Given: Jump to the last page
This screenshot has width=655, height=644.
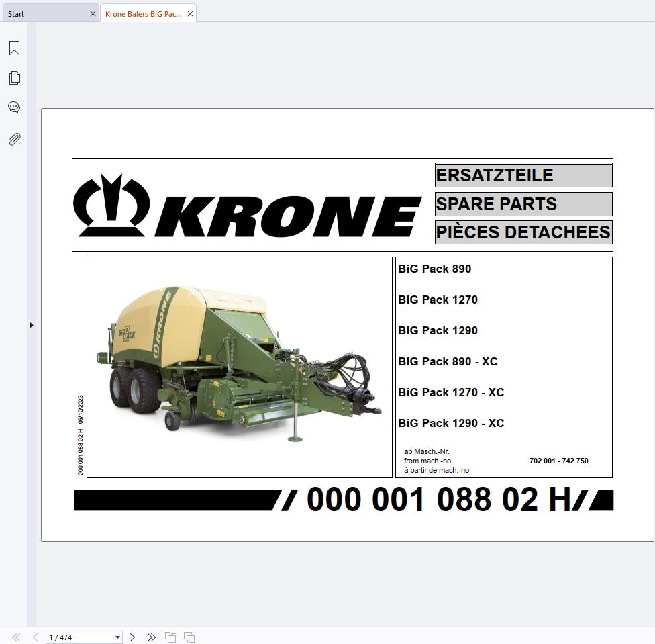Looking at the screenshot, I should (151, 637).
